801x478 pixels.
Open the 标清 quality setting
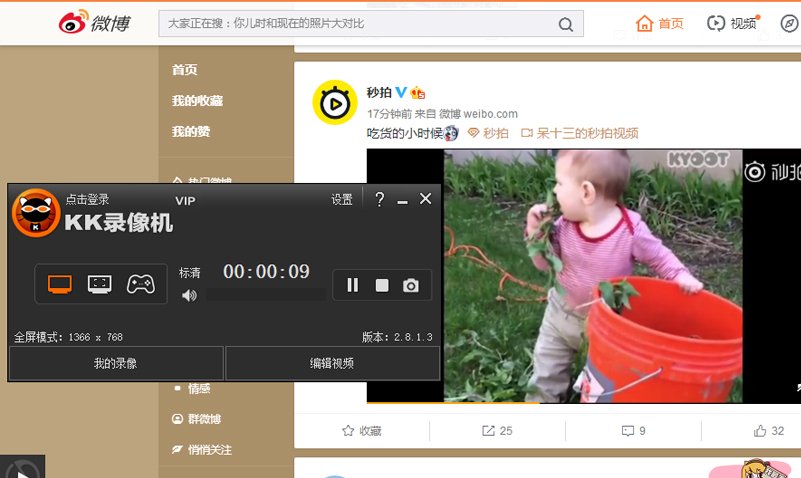190,273
